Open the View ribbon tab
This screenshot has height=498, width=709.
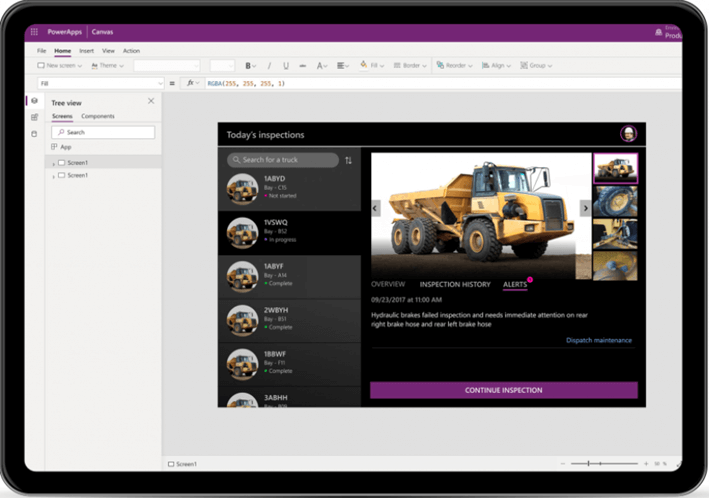click(108, 51)
